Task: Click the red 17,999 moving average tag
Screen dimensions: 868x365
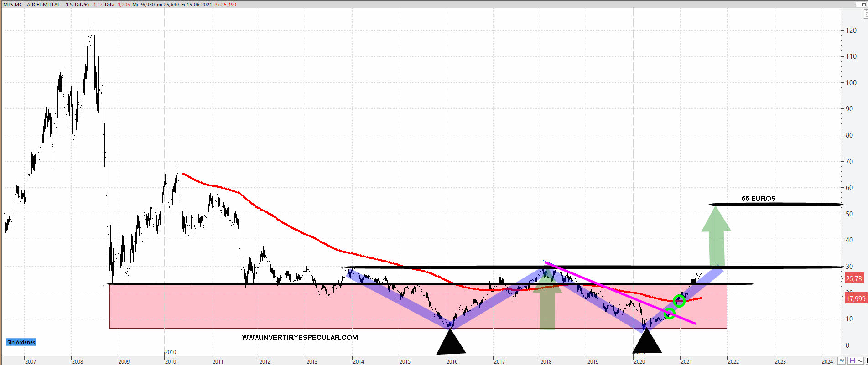Action: click(855, 298)
